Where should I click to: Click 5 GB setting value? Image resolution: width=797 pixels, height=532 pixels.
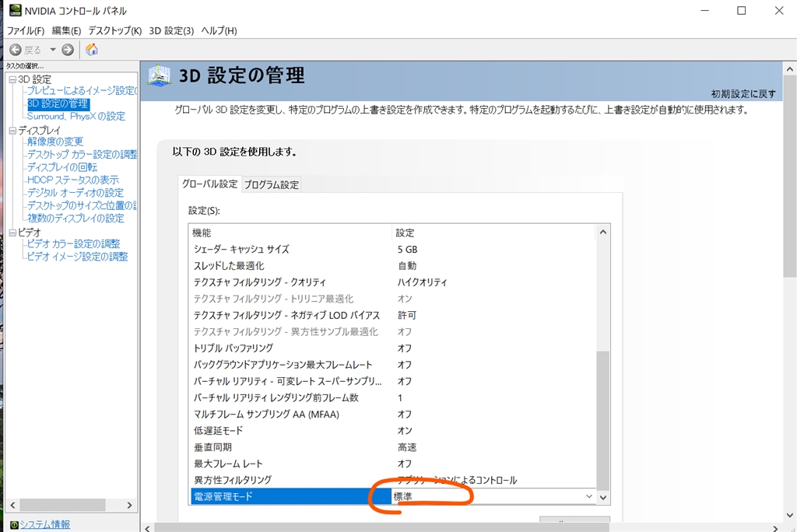point(407,250)
